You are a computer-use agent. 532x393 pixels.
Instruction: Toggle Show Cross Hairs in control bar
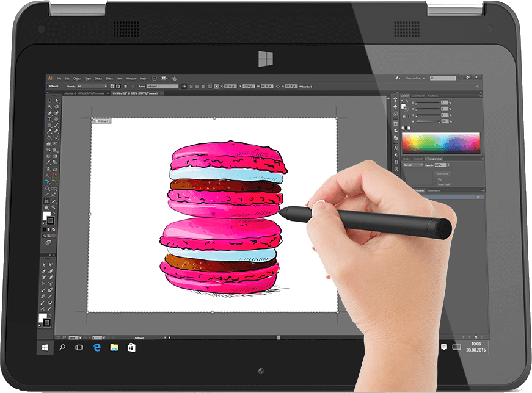(x=197, y=87)
